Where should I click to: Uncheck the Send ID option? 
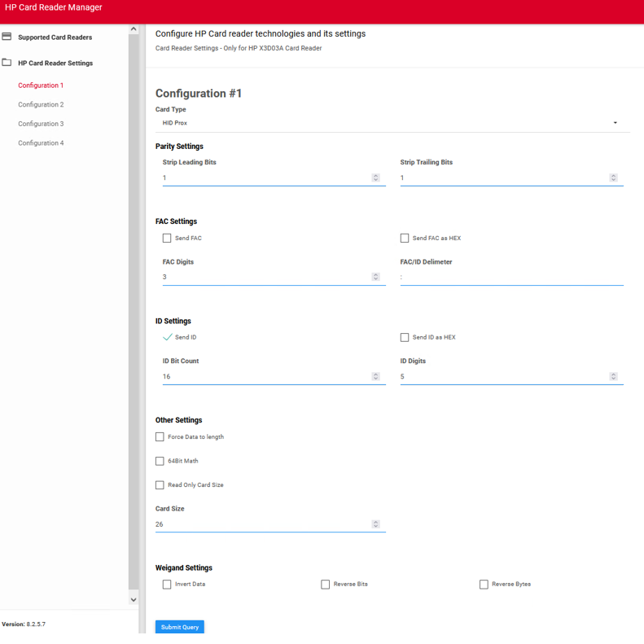coord(167,337)
